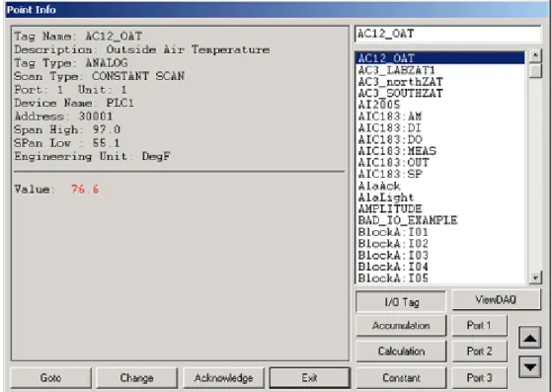This screenshot has height=392, width=552.
Task: Click the Scan Type CONSTANT SCAN line
Action: point(100,76)
